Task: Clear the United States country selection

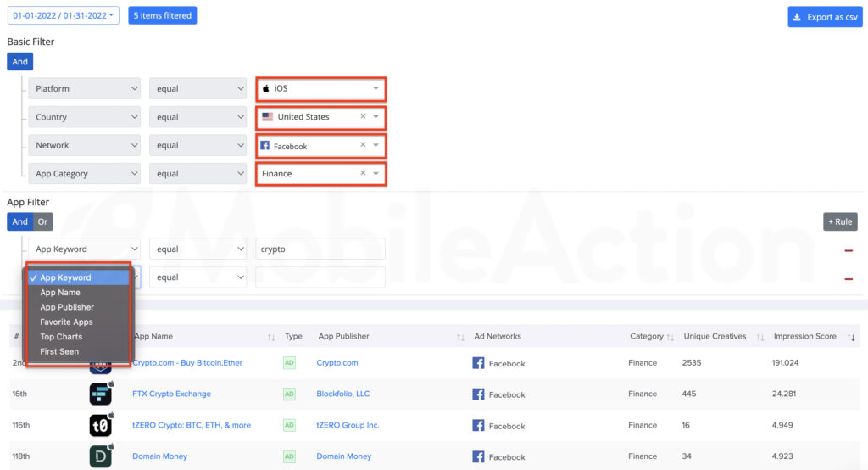Action: tap(363, 116)
